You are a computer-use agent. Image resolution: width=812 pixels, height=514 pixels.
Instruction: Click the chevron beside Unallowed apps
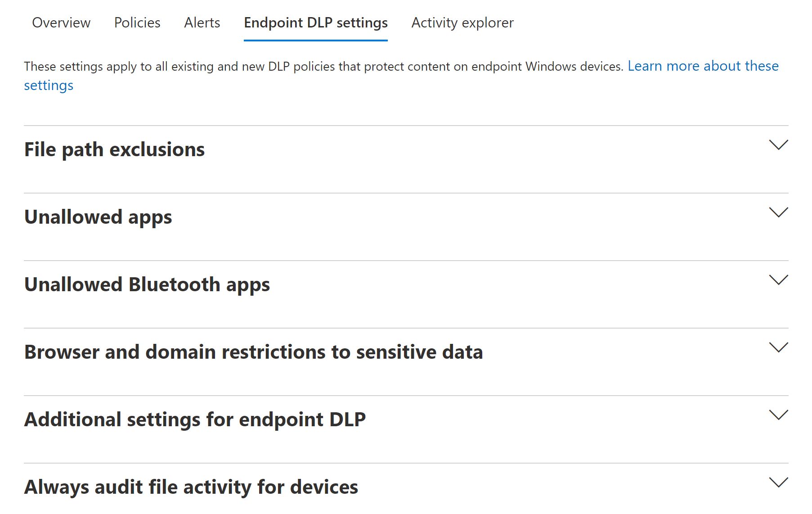point(778,212)
